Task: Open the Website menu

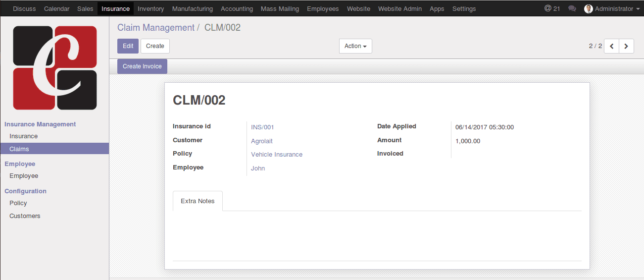Action: pyautogui.click(x=358, y=8)
